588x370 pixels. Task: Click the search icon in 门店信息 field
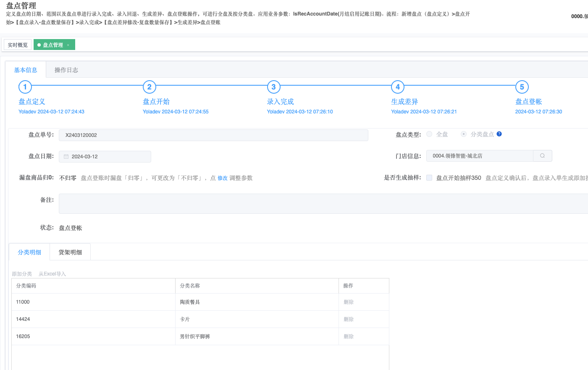pos(542,156)
